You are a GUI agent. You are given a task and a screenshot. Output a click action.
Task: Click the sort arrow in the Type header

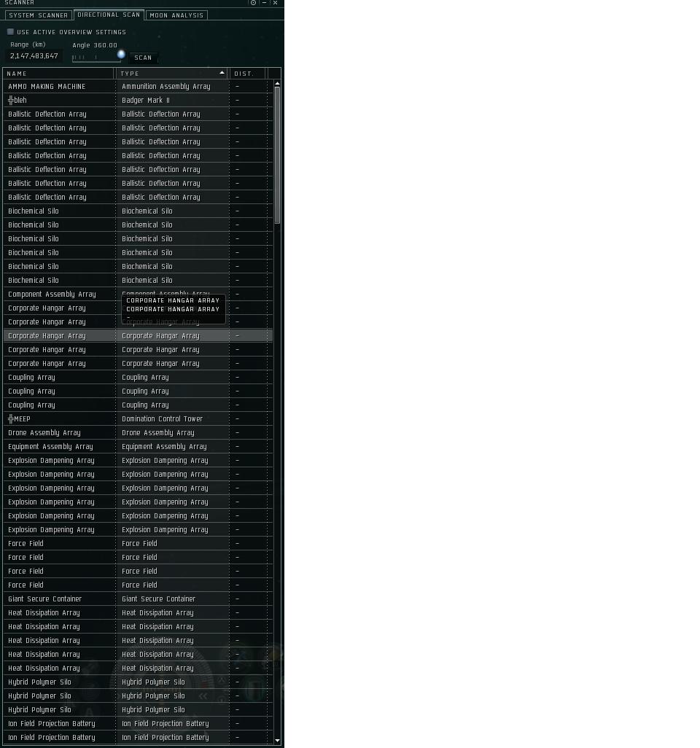point(222,73)
